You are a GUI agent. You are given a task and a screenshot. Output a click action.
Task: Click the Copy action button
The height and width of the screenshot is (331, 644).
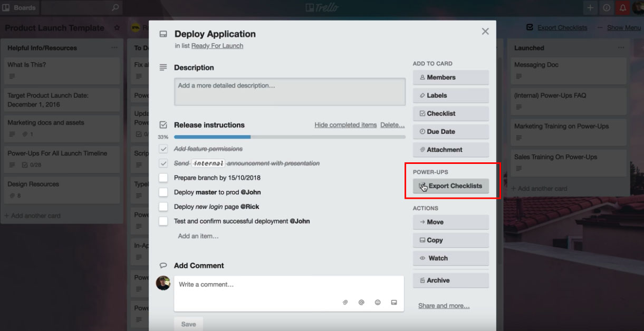tap(451, 240)
